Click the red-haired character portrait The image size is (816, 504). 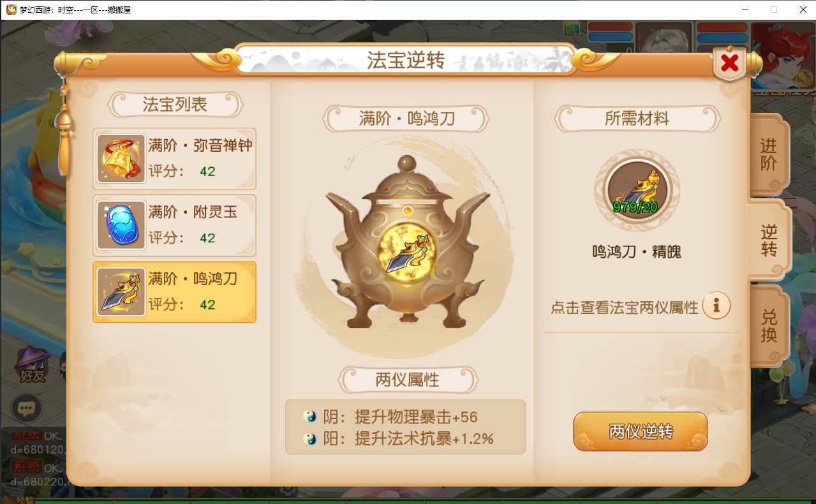point(783,56)
